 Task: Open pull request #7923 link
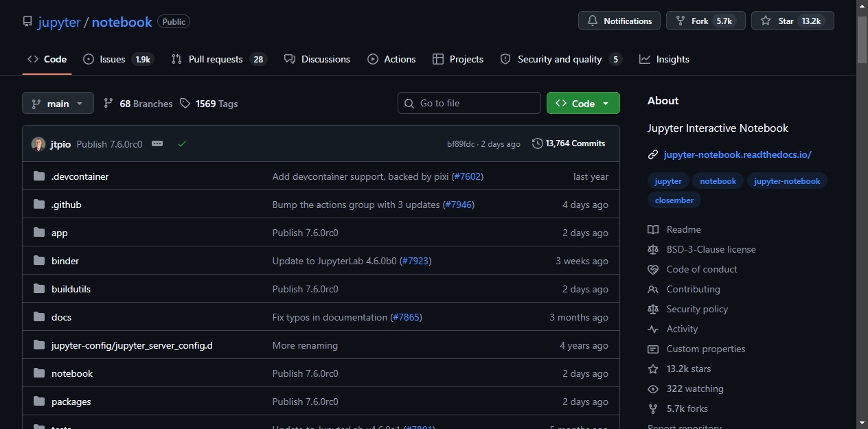(415, 261)
